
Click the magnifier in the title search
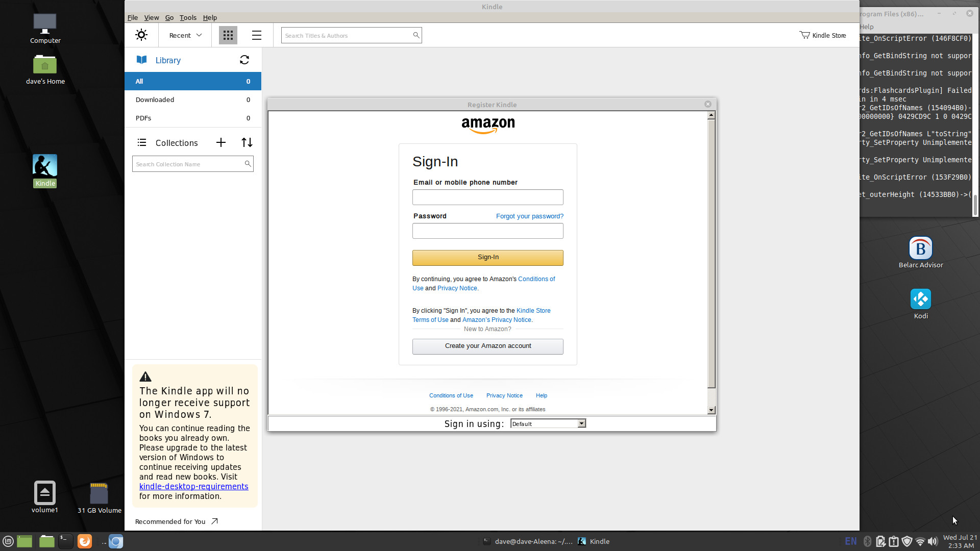pyautogui.click(x=416, y=35)
